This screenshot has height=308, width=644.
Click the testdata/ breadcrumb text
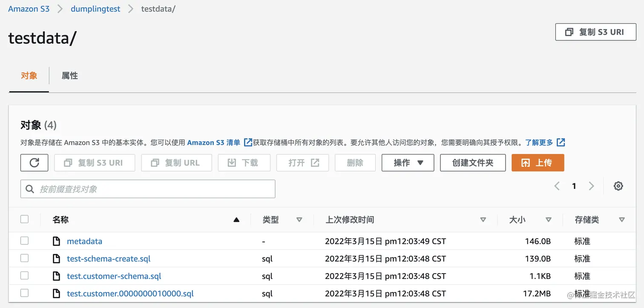(158, 9)
